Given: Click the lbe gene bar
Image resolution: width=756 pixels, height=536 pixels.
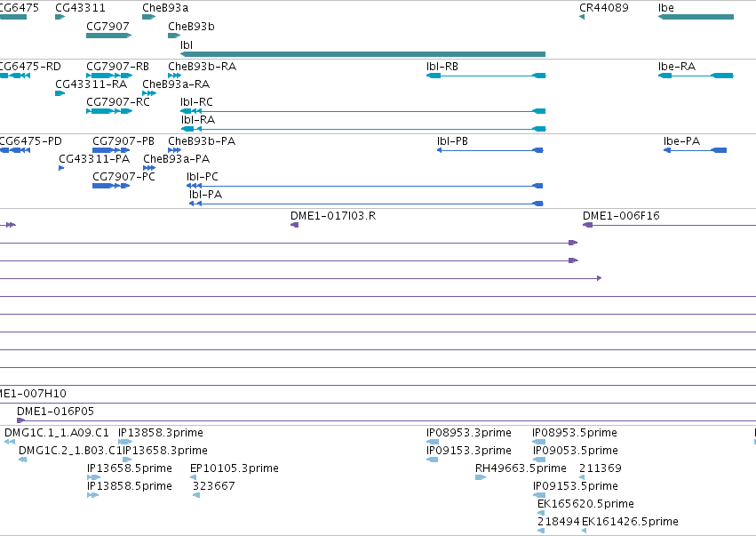Looking at the screenshot, I should point(696,17).
